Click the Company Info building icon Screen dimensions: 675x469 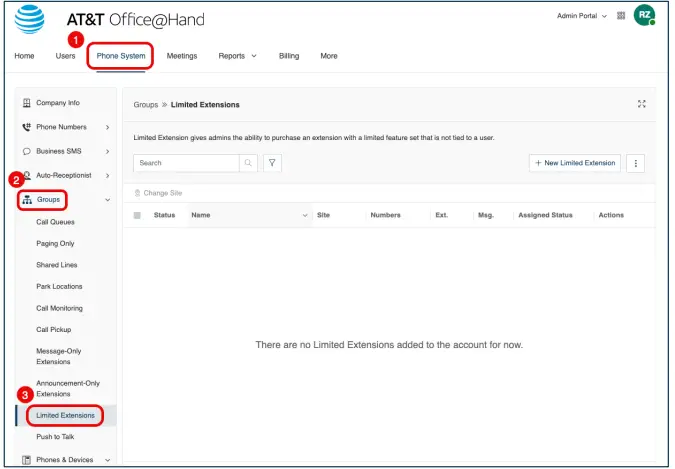(27, 103)
